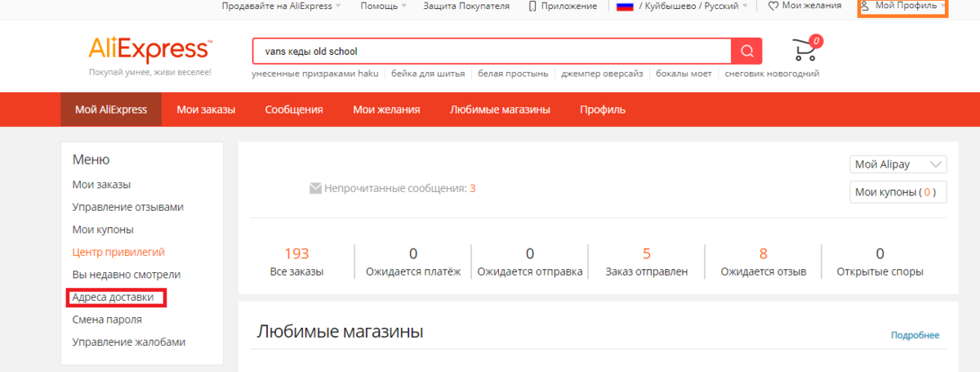Select suggestion снеговик новогодний
Viewport: 980px width, 372px height.
coord(772,73)
